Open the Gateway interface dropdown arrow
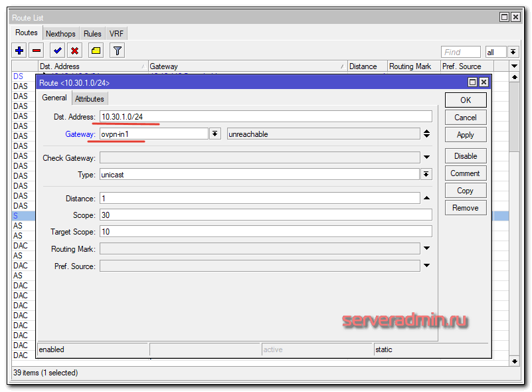Screen dimensions: 532x392 (215, 134)
